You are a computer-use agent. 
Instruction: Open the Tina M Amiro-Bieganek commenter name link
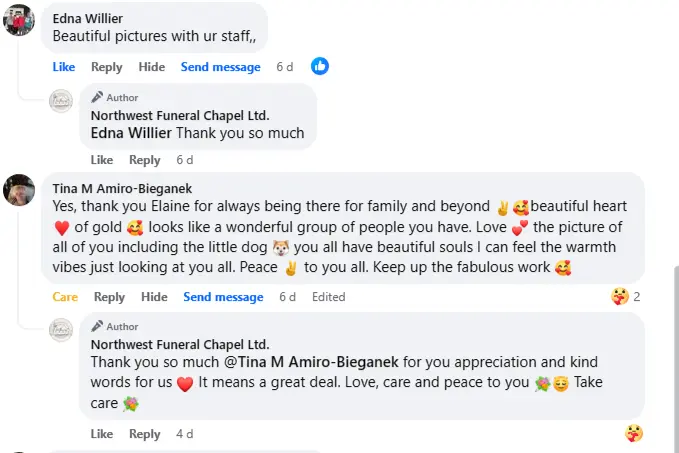(122, 188)
